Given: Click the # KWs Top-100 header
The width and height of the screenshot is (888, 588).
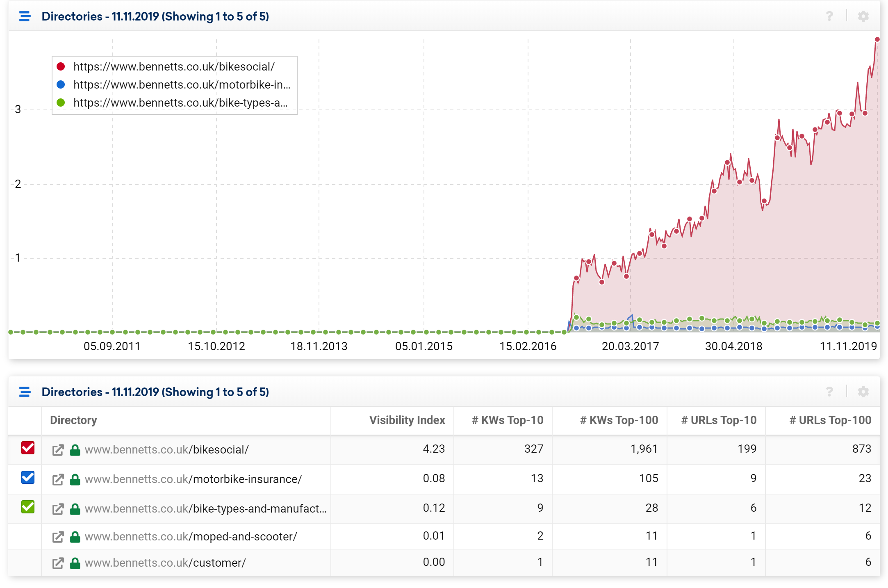Looking at the screenshot, I should pos(619,420).
